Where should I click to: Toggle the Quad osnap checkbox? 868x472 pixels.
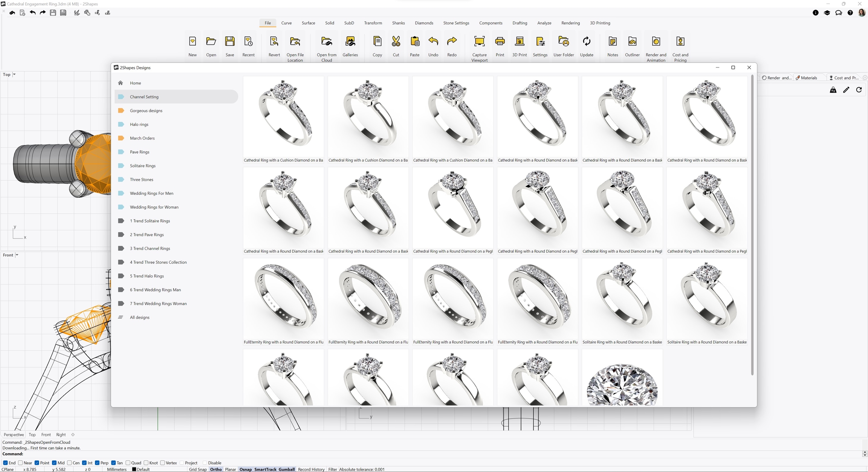(128, 463)
